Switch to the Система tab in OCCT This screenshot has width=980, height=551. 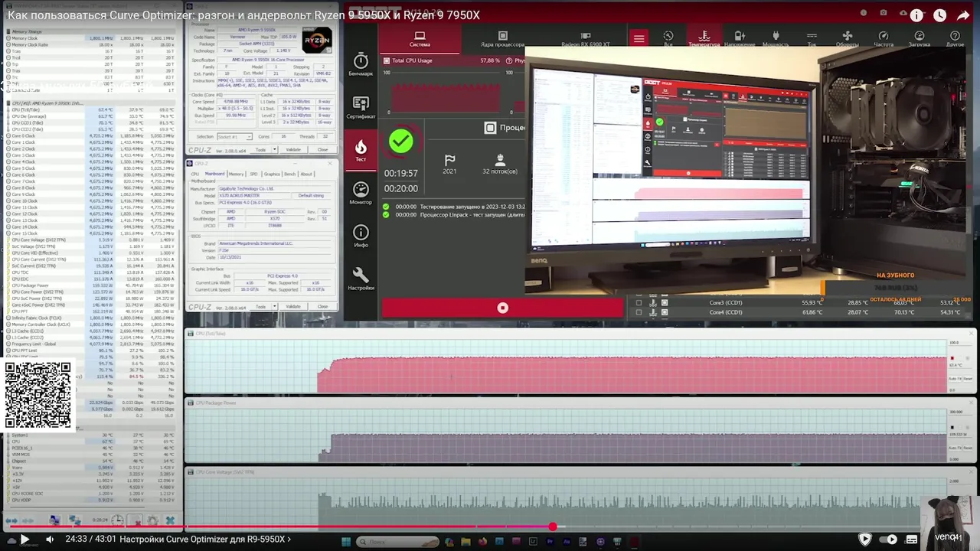click(x=420, y=40)
